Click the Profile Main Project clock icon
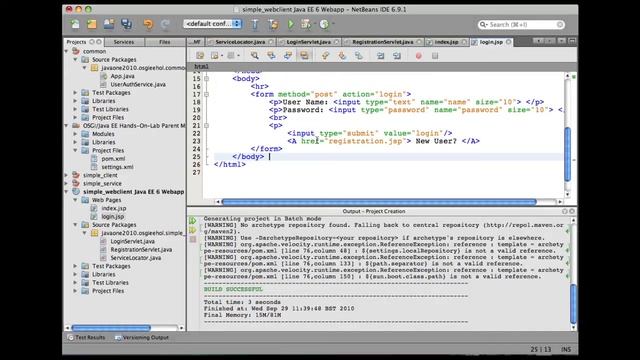The width and height of the screenshot is (640, 360). 324,24
